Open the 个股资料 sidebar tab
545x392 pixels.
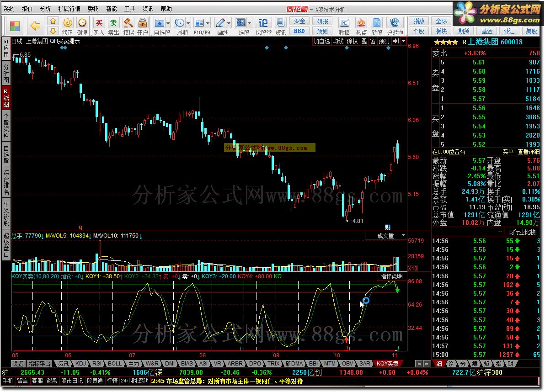[6, 125]
